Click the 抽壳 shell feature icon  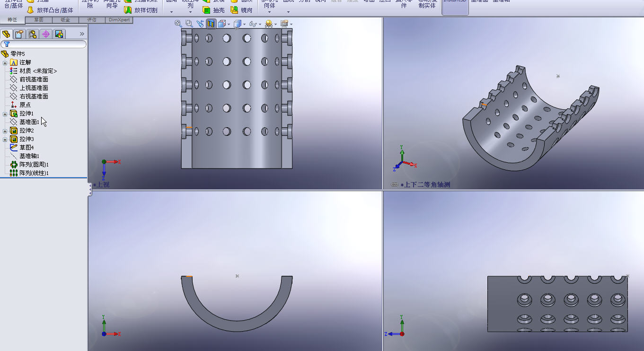(x=206, y=10)
